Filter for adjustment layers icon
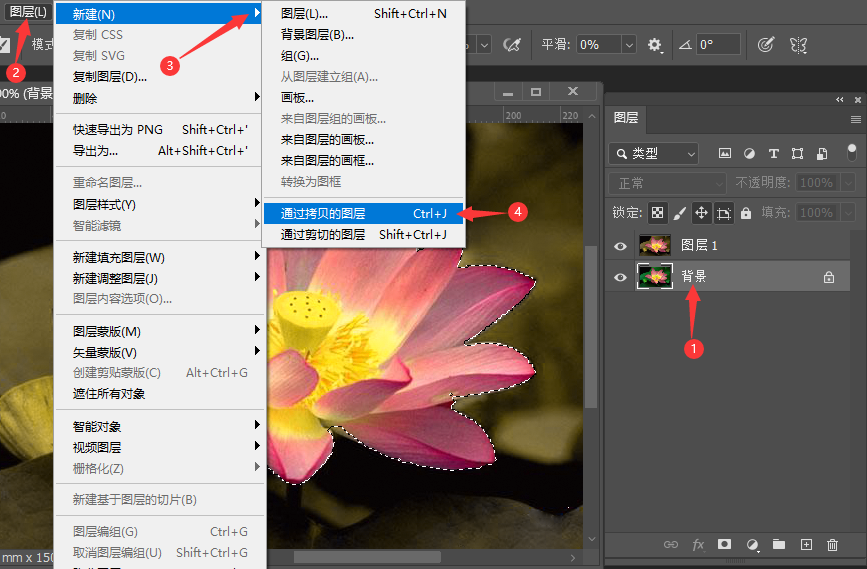Screen dimensions: 867x569 [x=749, y=154]
